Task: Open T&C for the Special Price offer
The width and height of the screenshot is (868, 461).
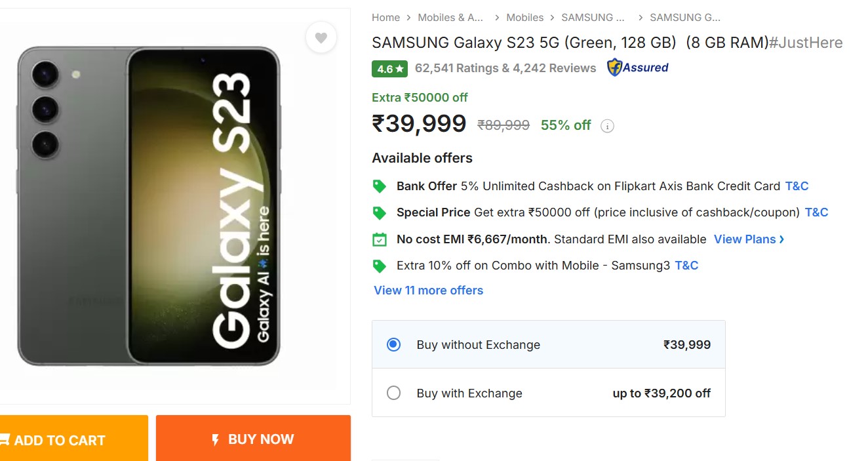Action: (x=816, y=212)
